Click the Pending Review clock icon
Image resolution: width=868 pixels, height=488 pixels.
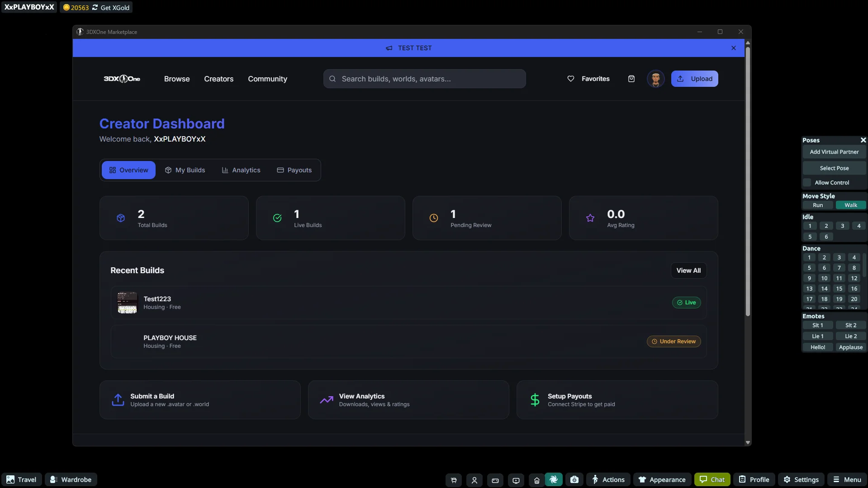434,218
